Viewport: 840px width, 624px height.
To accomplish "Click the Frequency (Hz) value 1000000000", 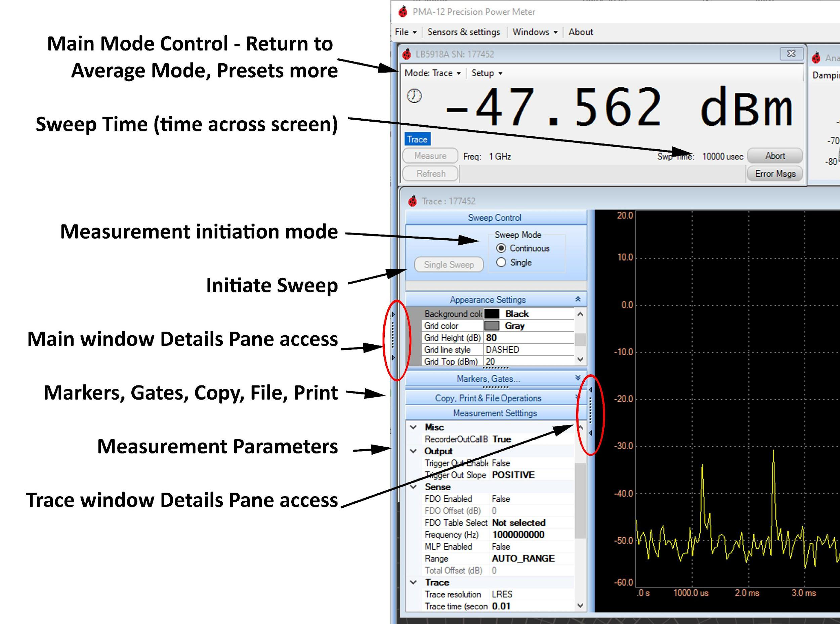I will [x=532, y=535].
